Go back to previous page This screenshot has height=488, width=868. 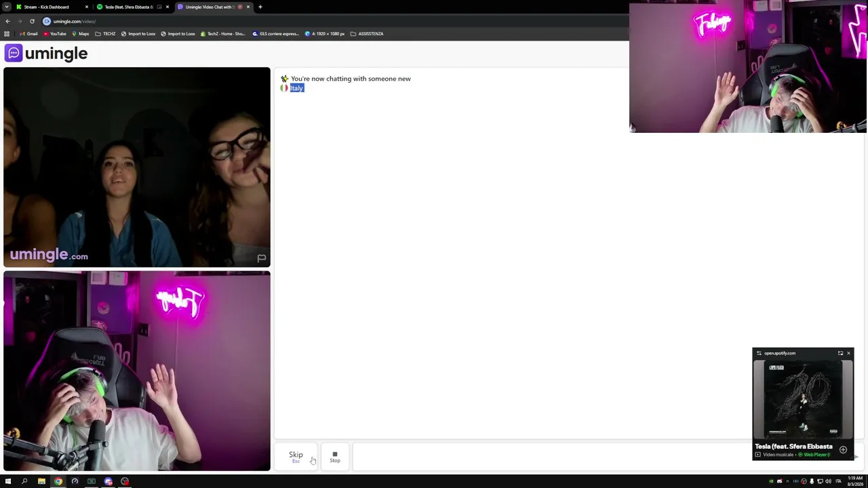pyautogui.click(x=7, y=21)
